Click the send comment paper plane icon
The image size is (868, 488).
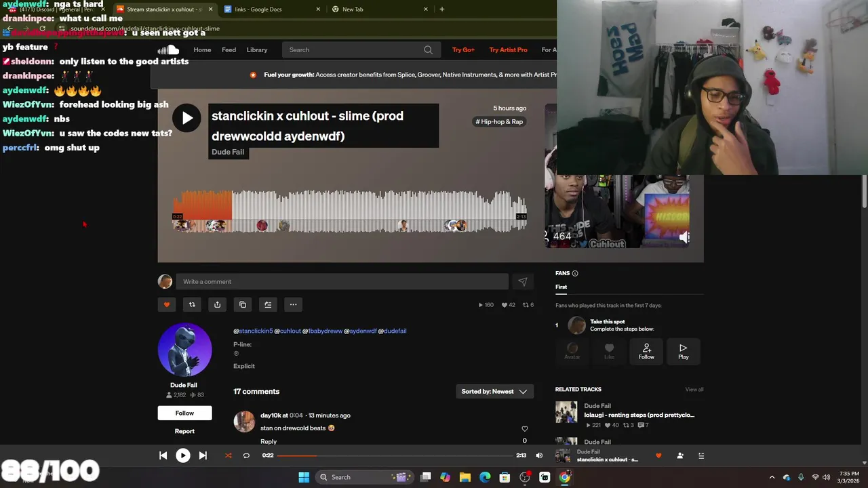pos(522,281)
